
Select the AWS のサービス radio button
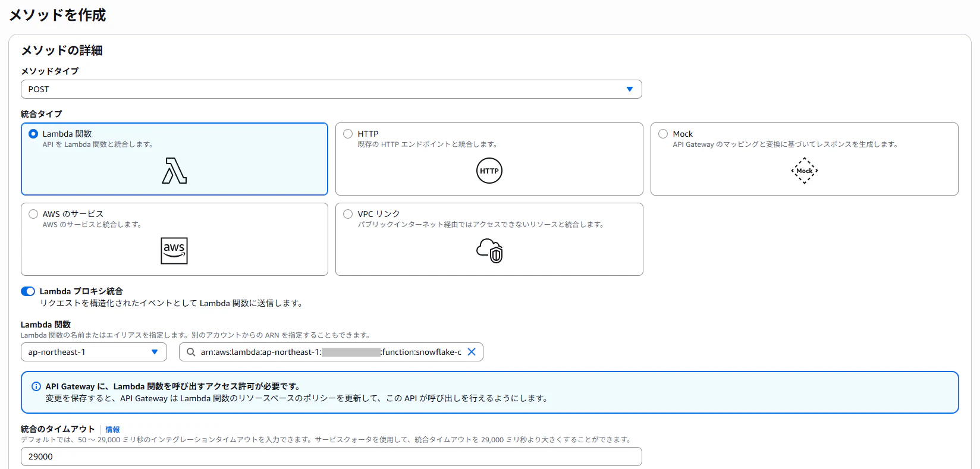coord(33,214)
